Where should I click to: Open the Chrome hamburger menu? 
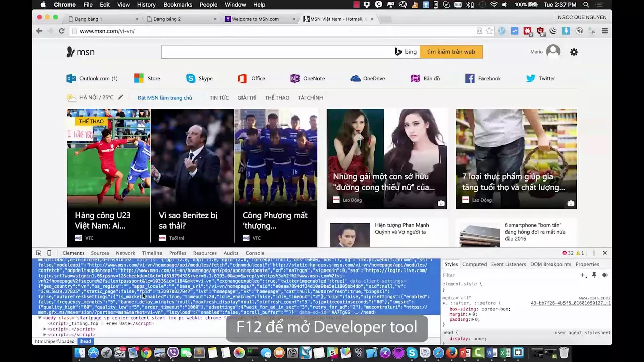coord(605,31)
